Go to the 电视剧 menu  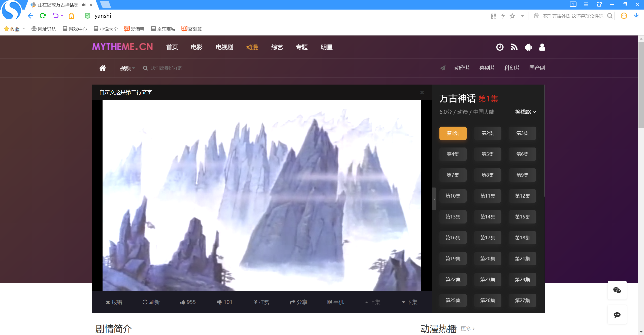(224, 47)
